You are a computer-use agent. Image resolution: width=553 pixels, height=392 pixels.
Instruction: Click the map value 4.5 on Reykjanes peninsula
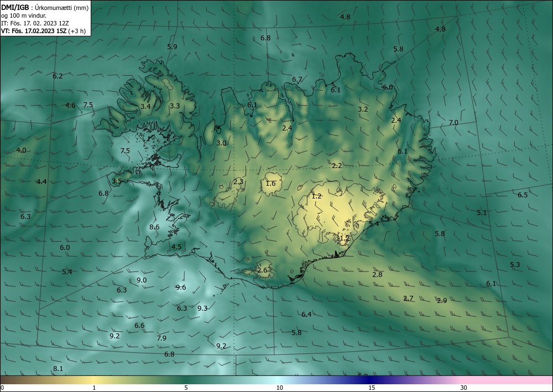coord(176,247)
